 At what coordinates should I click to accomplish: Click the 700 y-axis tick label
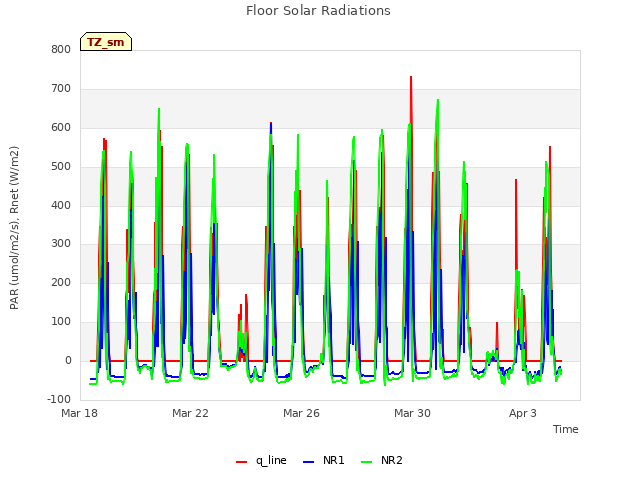(61, 89)
